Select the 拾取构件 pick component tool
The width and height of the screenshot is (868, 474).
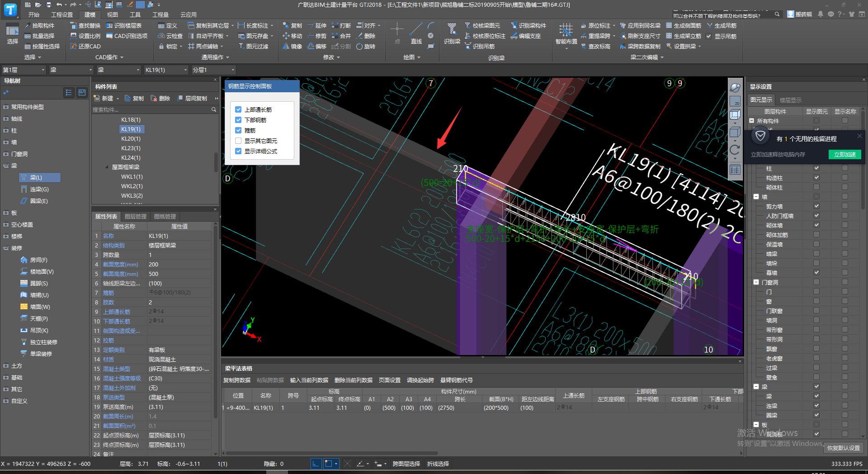click(x=39, y=26)
